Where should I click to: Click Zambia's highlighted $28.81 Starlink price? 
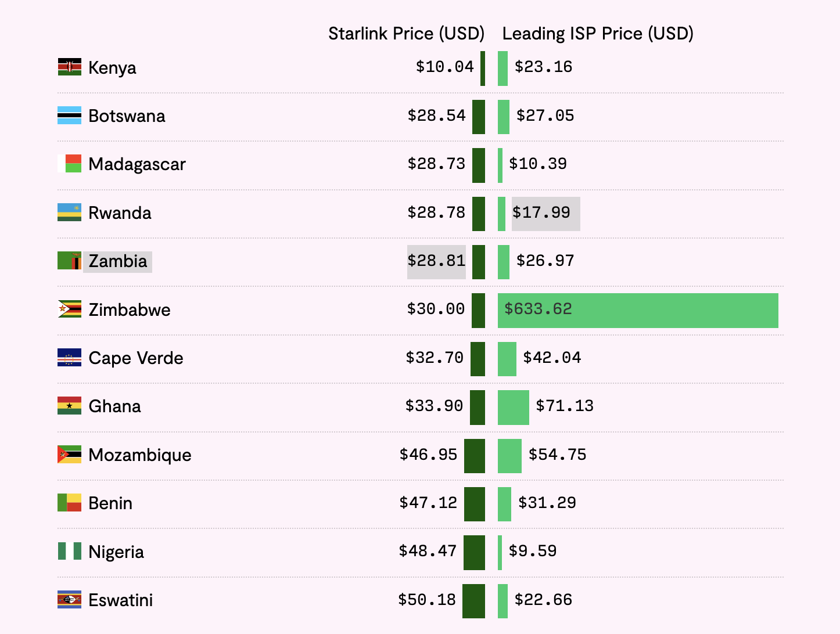coord(436,261)
